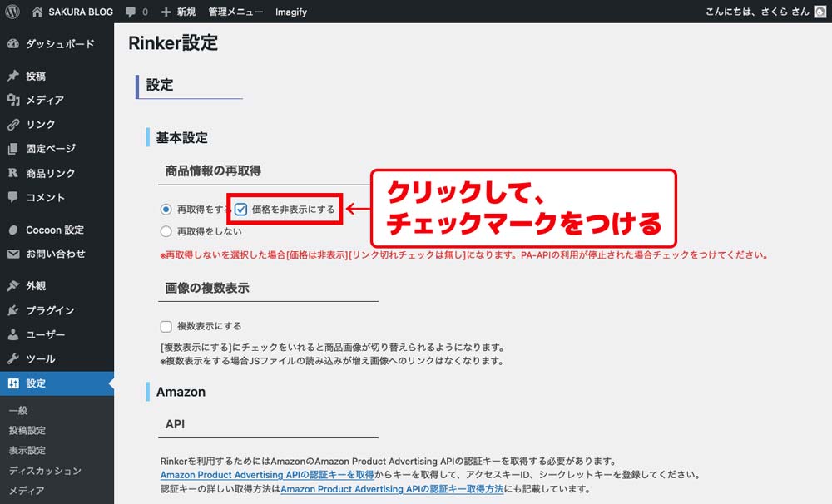Click the プラグイン plug icon
The height and width of the screenshot is (504, 832).
point(13,310)
